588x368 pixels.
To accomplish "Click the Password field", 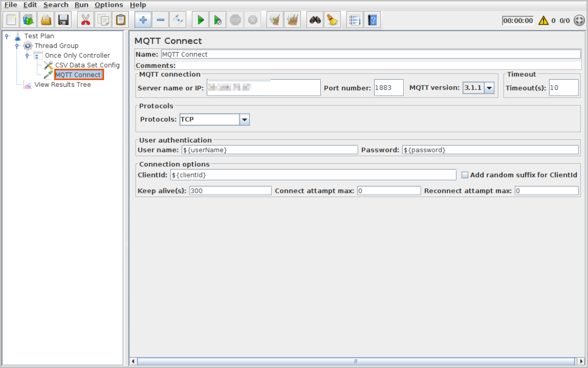I will (491, 150).
